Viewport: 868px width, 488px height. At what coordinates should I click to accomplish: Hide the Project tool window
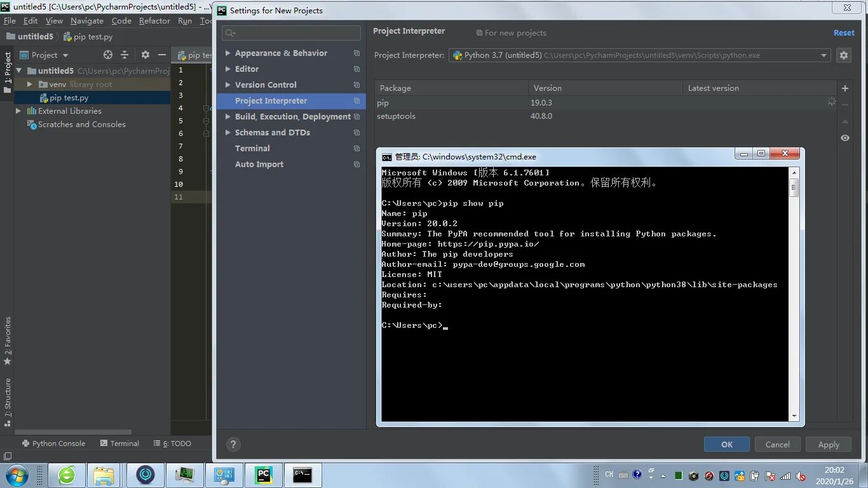pos(162,55)
